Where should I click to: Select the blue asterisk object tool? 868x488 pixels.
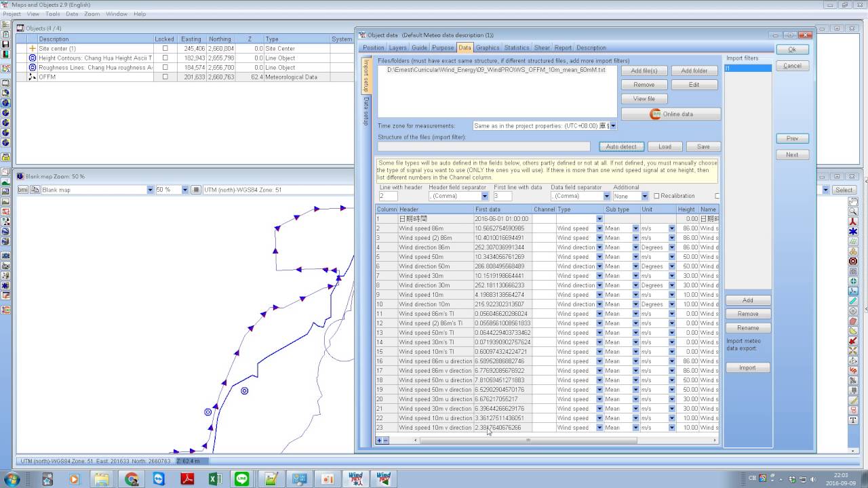[x=853, y=231]
